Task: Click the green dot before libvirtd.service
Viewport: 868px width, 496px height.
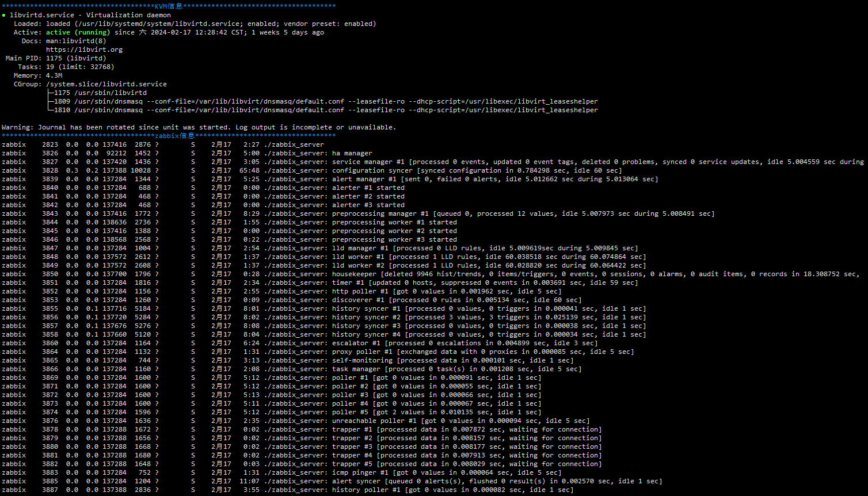Action: pyautogui.click(x=4, y=16)
